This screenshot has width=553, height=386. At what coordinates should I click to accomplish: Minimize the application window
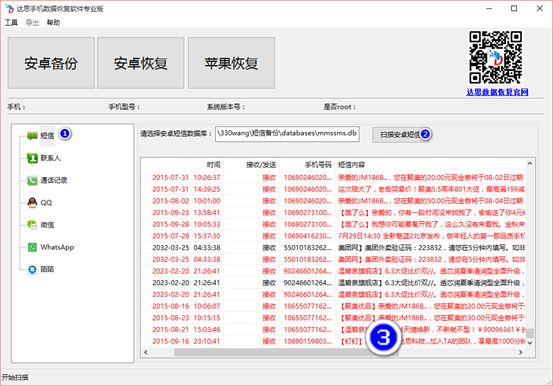click(489, 8)
